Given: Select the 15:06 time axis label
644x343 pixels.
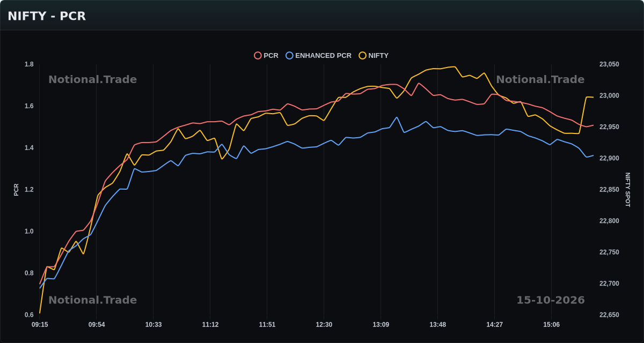Looking at the screenshot, I should tap(552, 325).
